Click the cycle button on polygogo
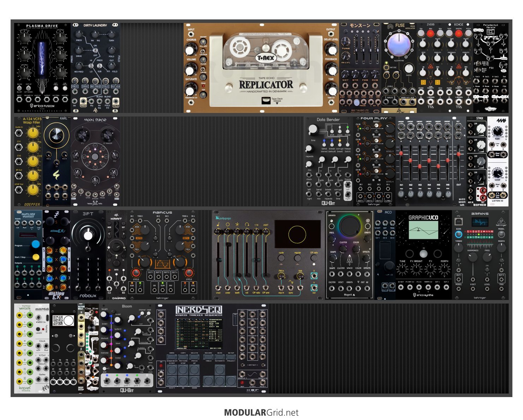Screen dimensions: 523x420 [281, 258]
